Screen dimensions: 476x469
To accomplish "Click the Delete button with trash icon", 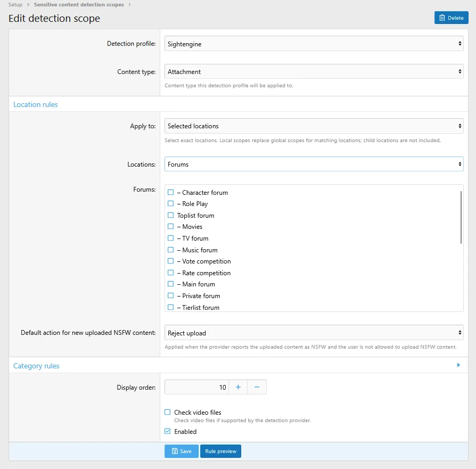I will click(451, 18).
